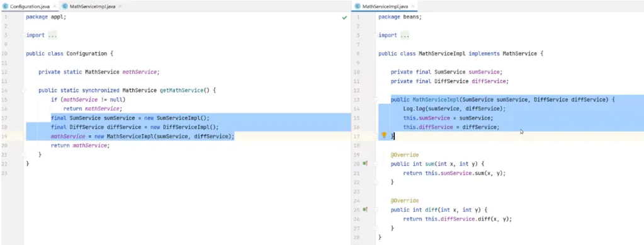Click line number 14 gutter in beans MathServiceImpl
Image resolution: width=644 pixels, height=245 pixels.
coord(357,108)
